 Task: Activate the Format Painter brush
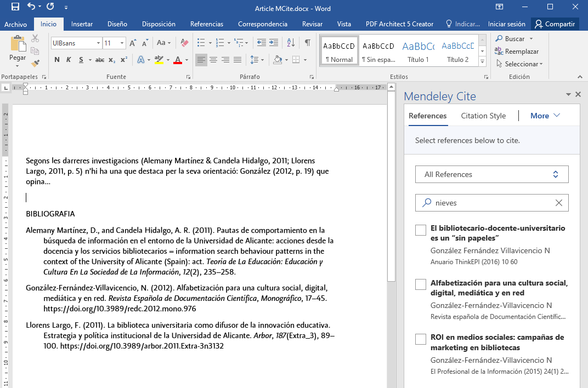(x=35, y=63)
